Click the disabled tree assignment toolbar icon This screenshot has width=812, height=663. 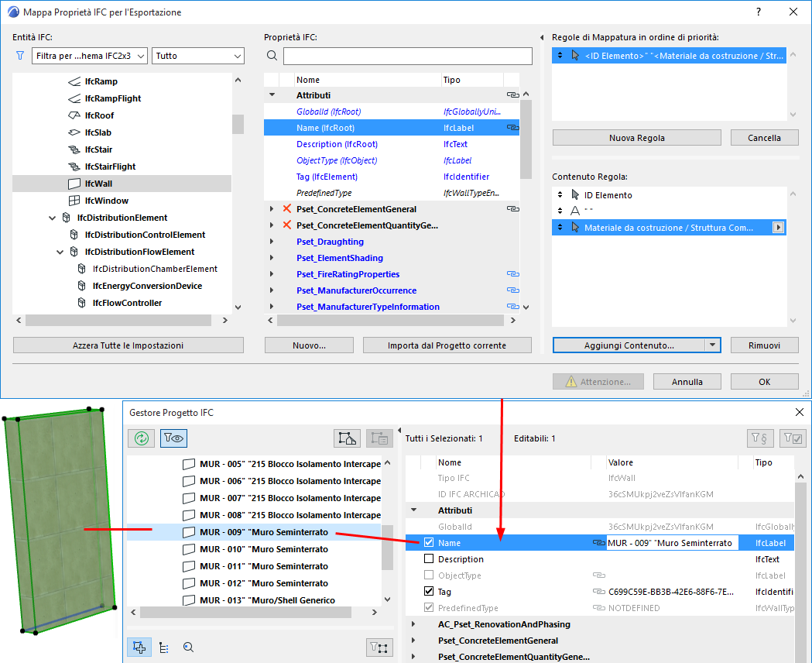coord(379,438)
